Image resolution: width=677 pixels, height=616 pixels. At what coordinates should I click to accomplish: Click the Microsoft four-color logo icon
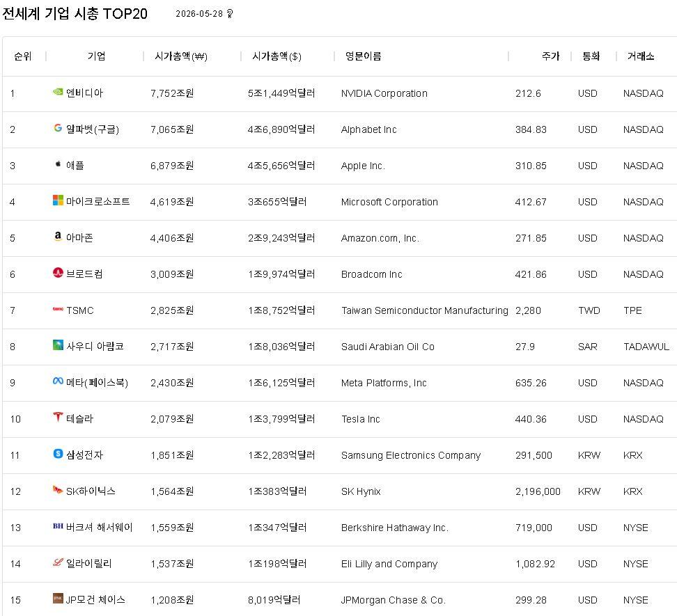click(58, 200)
